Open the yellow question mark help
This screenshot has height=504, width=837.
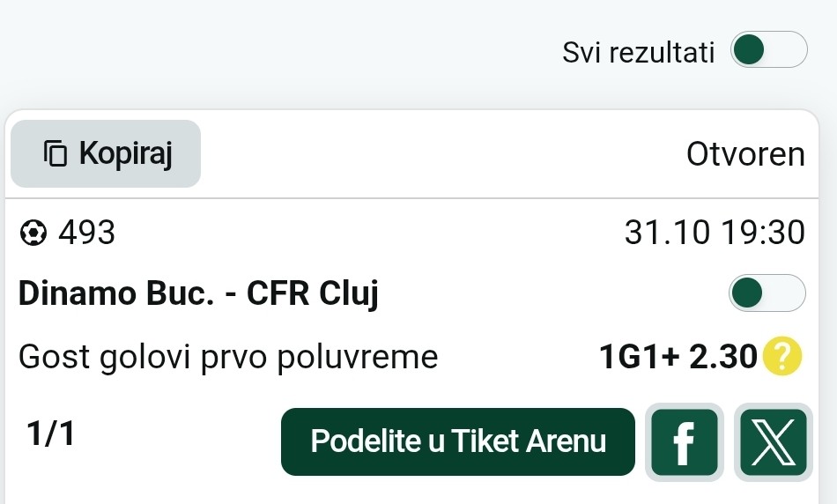pyautogui.click(x=781, y=357)
